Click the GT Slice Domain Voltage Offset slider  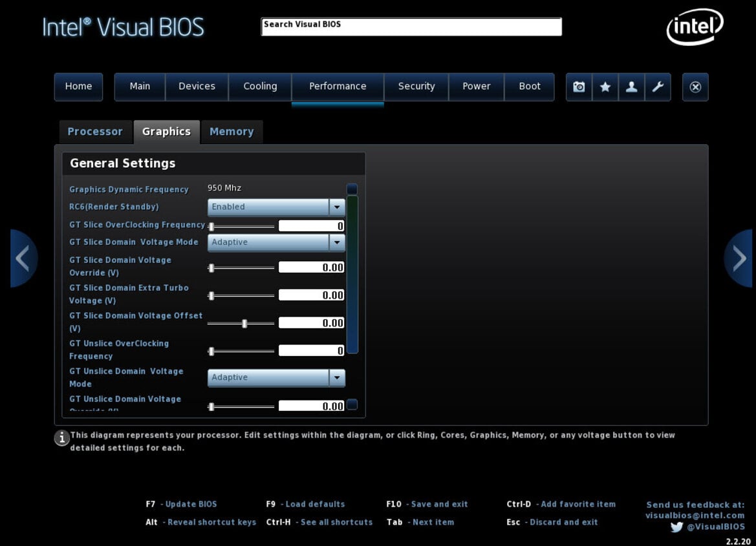[241, 323]
